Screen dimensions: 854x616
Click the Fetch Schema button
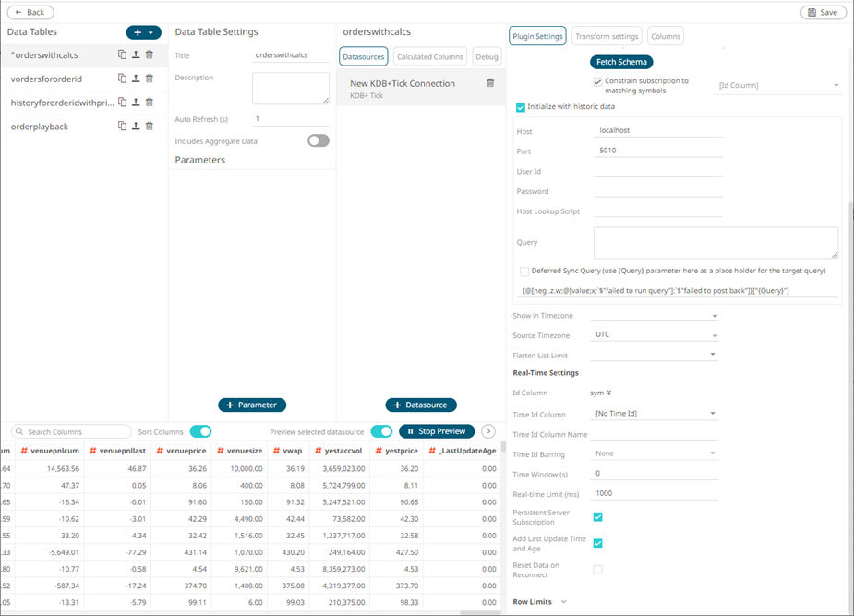coord(621,62)
